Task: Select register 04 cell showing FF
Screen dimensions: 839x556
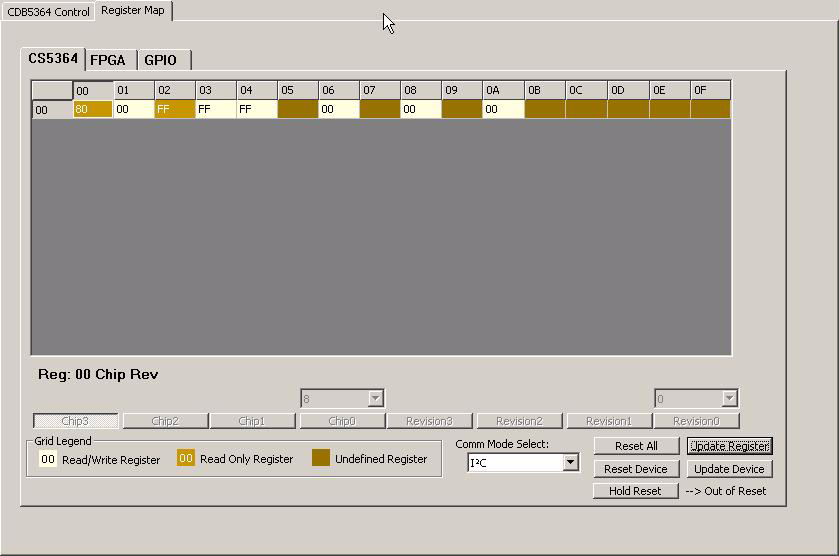Action: (257, 109)
